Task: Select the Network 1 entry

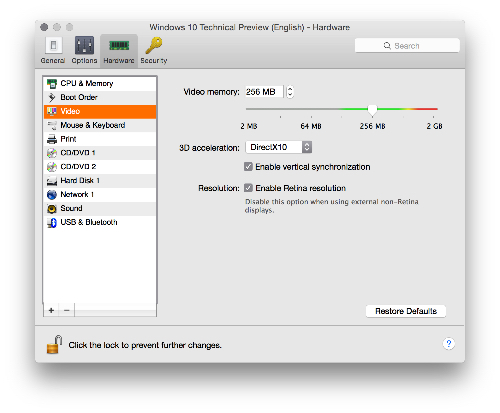Action: point(100,195)
